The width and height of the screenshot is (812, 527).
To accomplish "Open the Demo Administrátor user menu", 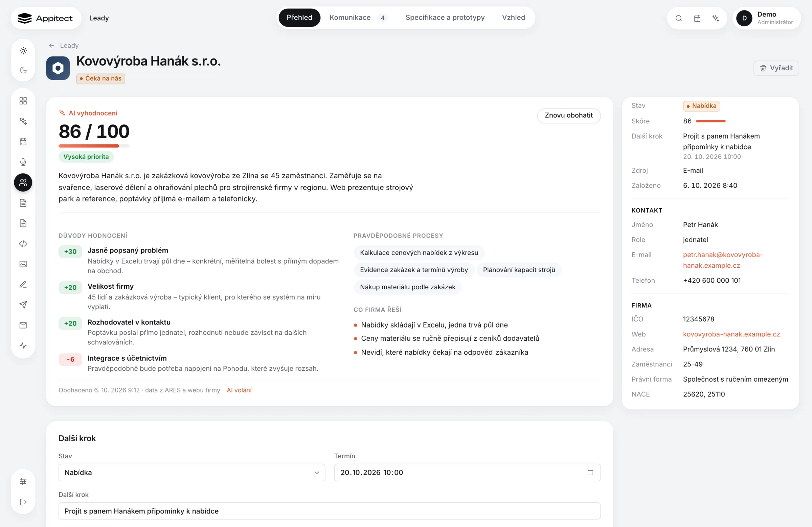I will [x=766, y=18].
